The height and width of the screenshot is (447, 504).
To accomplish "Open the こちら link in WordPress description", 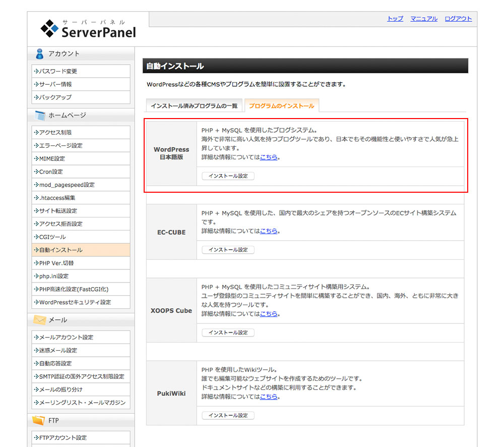I will 269,157.
